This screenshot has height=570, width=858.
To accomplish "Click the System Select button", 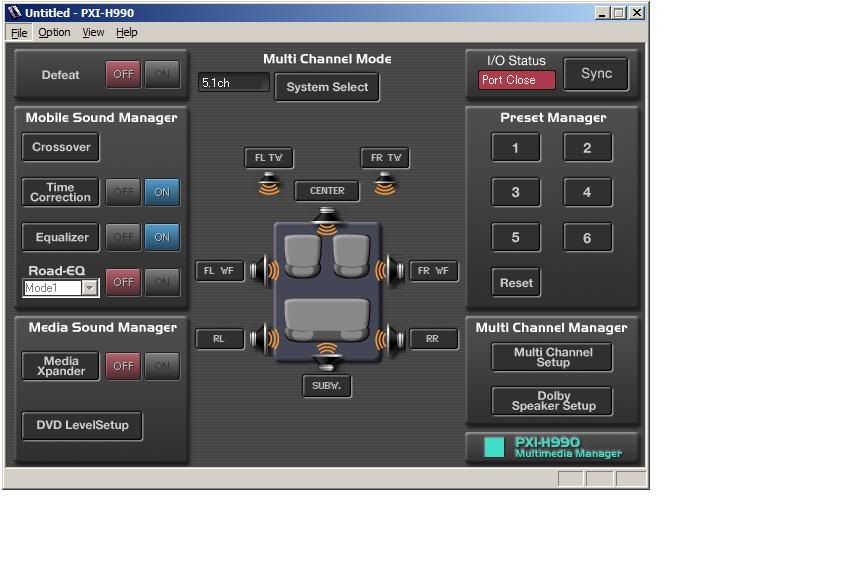I will click(327, 87).
